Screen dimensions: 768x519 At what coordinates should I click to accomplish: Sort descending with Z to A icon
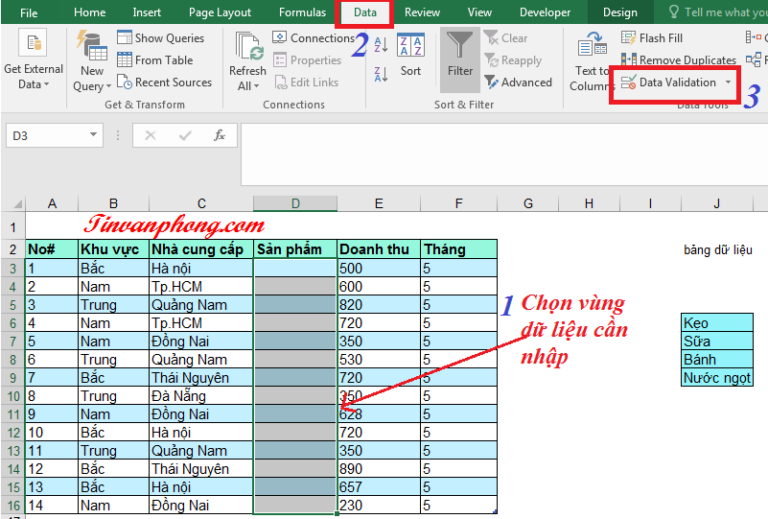click(381, 73)
